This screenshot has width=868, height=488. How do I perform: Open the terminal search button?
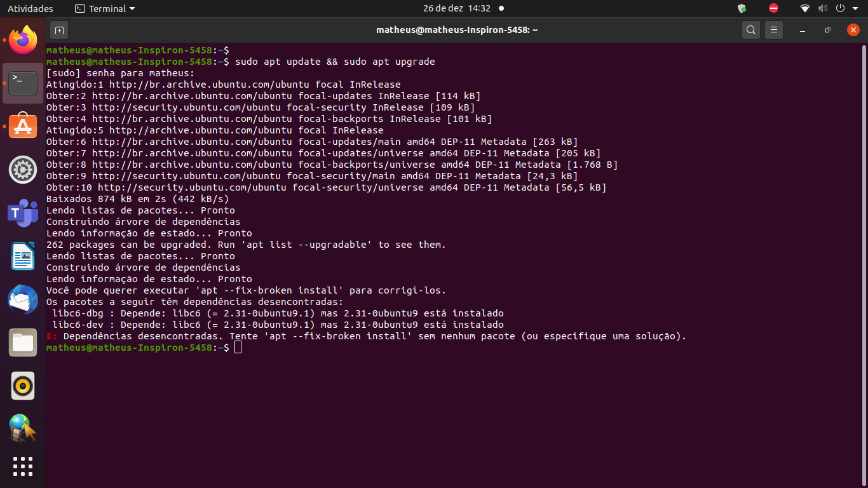(751, 30)
